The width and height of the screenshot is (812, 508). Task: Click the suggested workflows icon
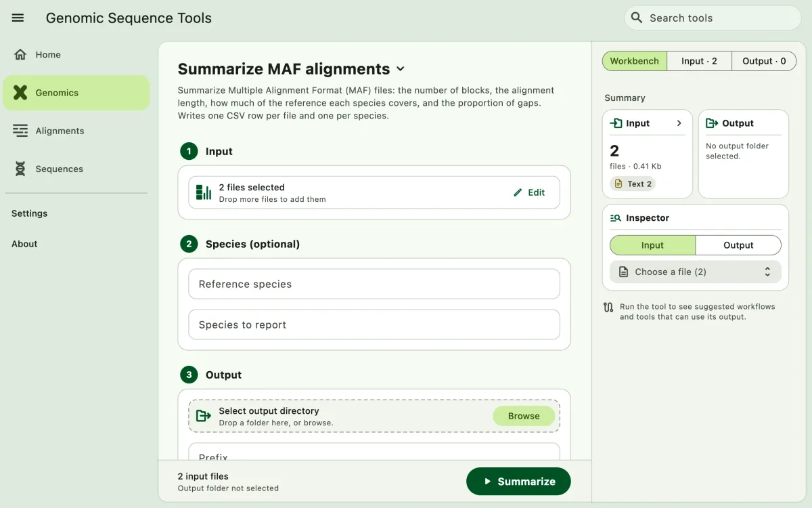[608, 308]
